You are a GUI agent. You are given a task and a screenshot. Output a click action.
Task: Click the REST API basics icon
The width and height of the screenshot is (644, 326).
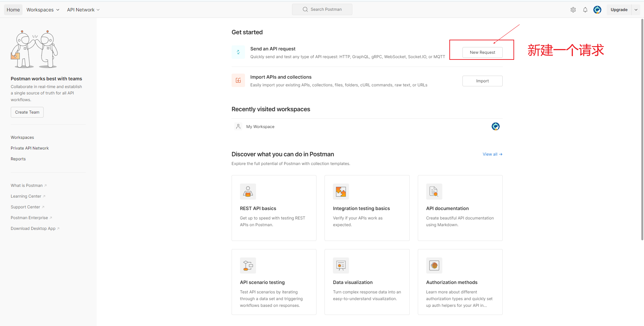coord(248,192)
